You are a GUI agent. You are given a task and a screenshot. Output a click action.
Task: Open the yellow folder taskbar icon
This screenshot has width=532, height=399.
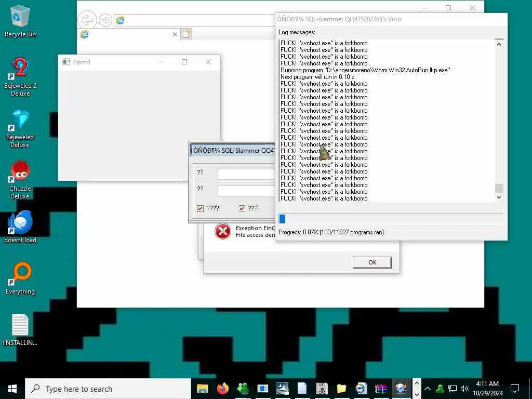pos(341,389)
